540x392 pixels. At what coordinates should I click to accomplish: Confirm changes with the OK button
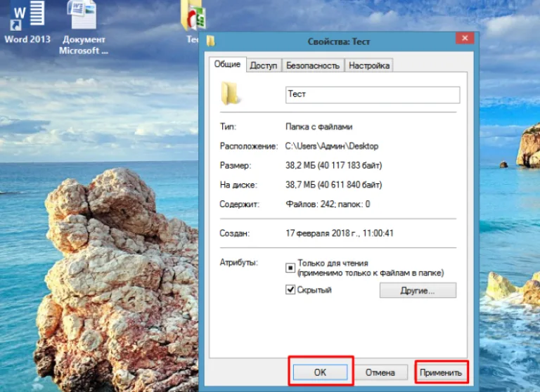(320, 372)
